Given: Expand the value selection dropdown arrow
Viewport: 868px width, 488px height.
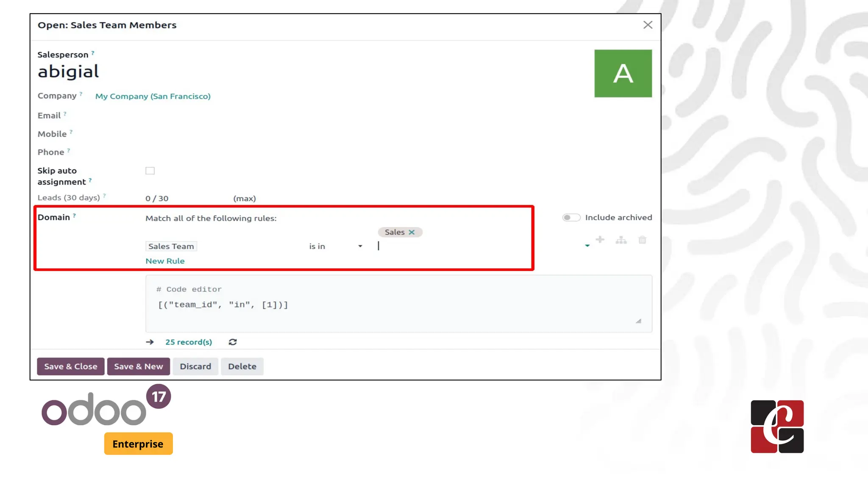Looking at the screenshot, I should pos(587,246).
